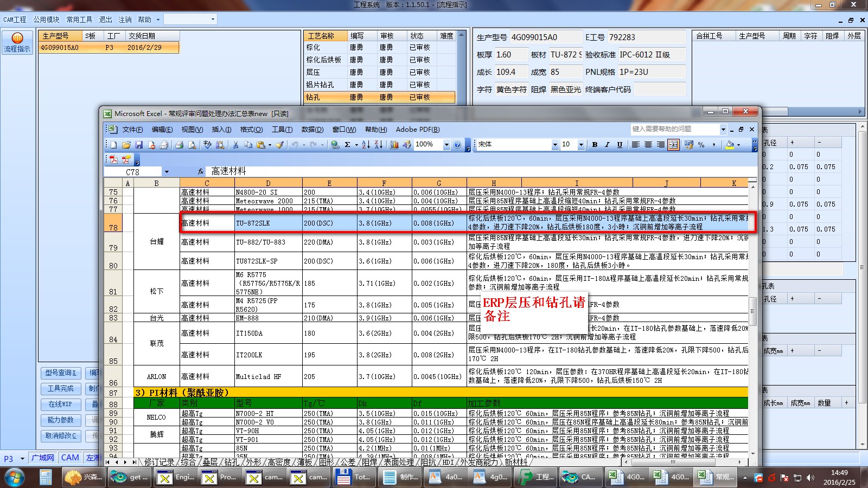Click the Print icon in the Excel toolbar
This screenshot has height=488, width=868.
pyautogui.click(x=179, y=145)
